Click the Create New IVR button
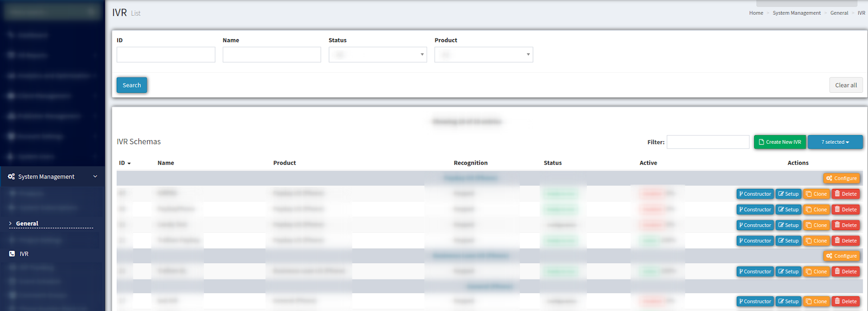Viewport: 868px width, 311px height. point(780,142)
